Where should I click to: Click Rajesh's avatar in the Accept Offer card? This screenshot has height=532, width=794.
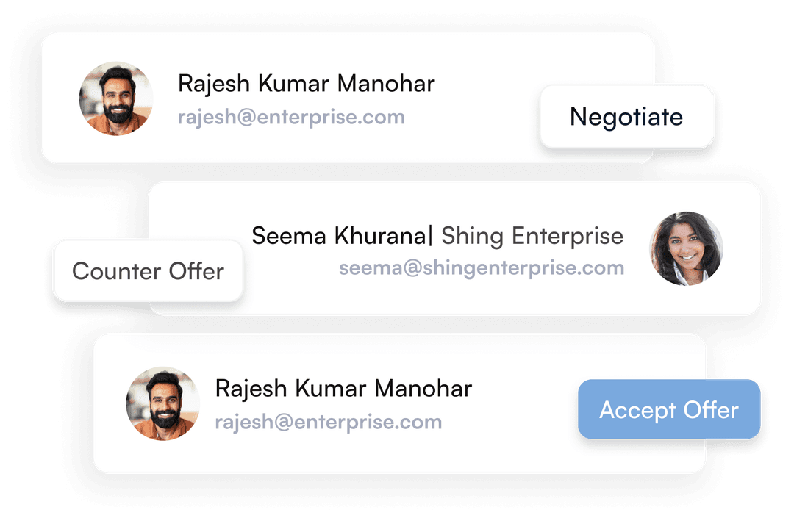[163, 403]
